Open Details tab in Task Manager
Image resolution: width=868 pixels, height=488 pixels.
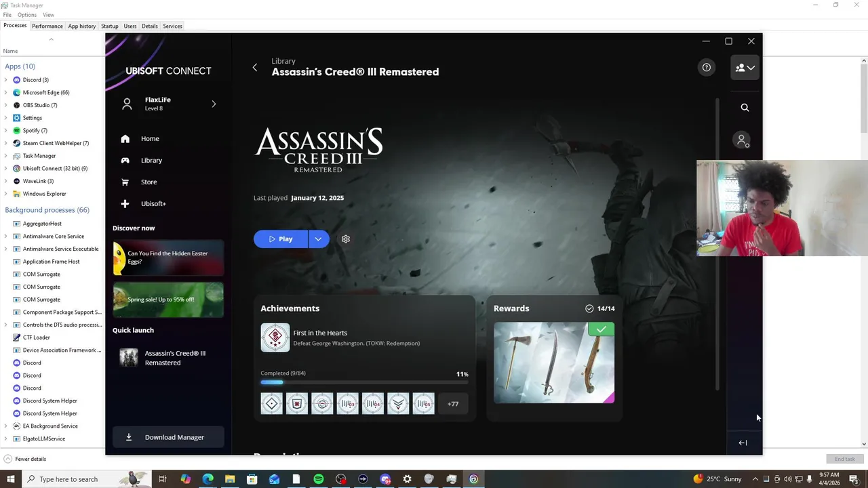coord(150,26)
